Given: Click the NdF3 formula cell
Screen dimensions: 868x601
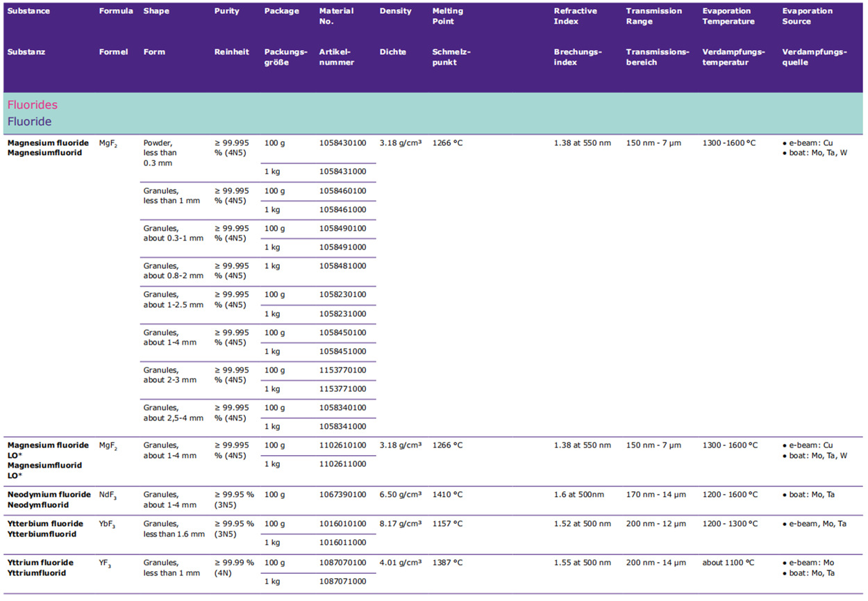Looking at the screenshot, I should pos(108,495).
